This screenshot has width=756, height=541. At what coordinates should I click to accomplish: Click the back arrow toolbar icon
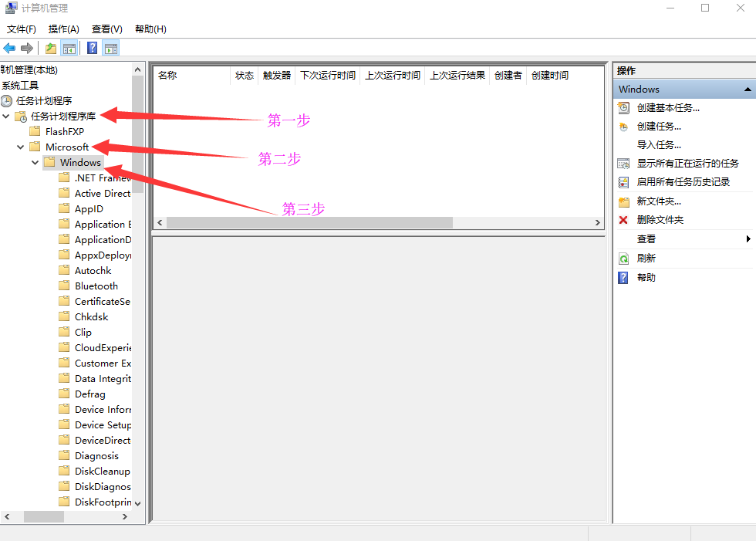click(x=9, y=49)
